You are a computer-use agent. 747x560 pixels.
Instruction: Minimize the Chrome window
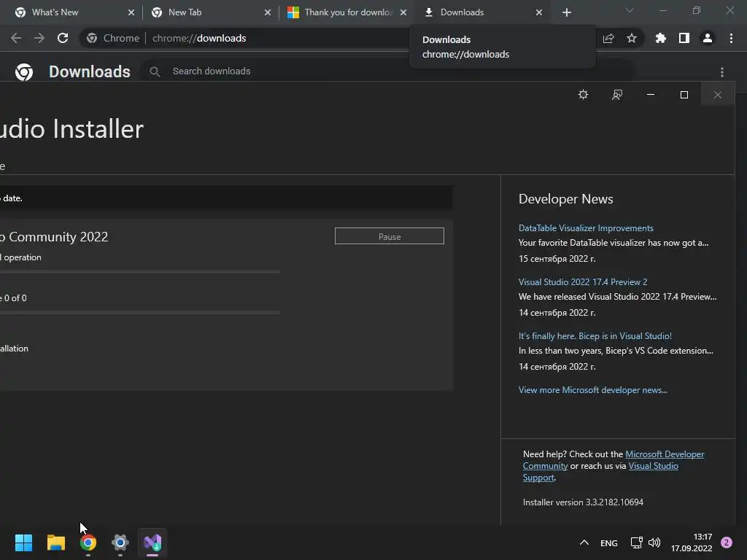[x=662, y=10]
